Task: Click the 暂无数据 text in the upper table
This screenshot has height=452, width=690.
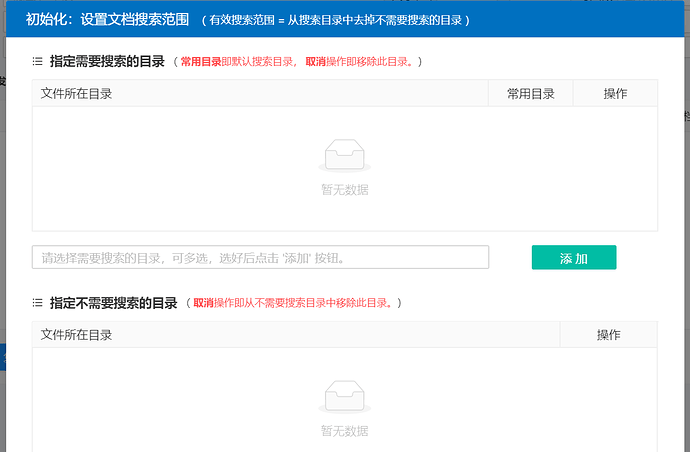Action: [x=344, y=190]
